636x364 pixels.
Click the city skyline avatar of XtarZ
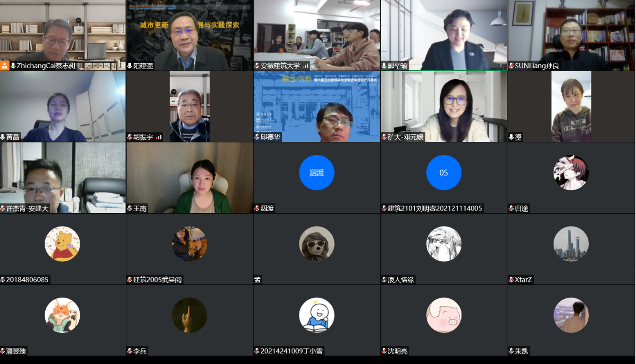(571, 244)
